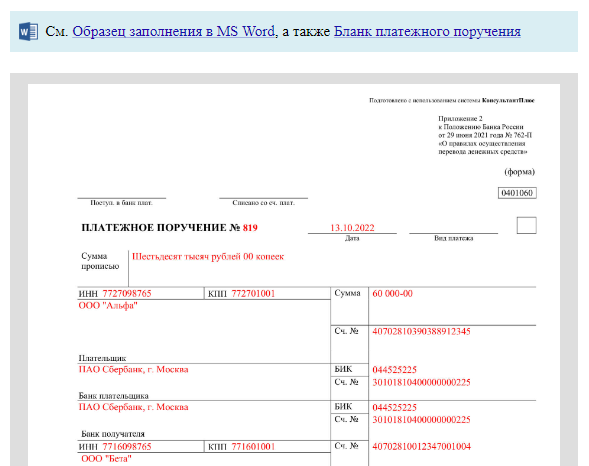589x466 pixels.
Task: Select payer bank BIK 044525225
Action: click(x=394, y=370)
